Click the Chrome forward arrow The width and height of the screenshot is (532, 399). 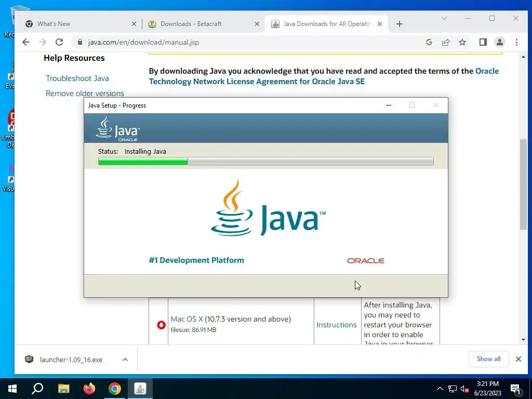[x=43, y=42]
